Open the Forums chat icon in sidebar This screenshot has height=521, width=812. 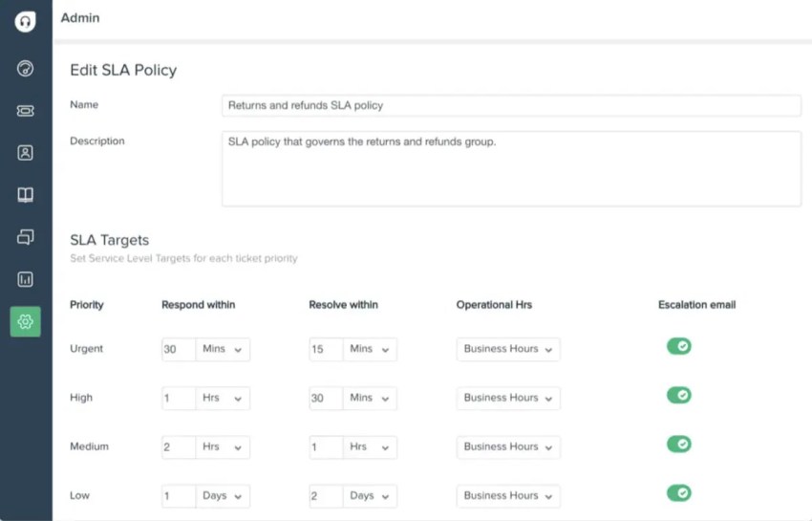click(26, 237)
